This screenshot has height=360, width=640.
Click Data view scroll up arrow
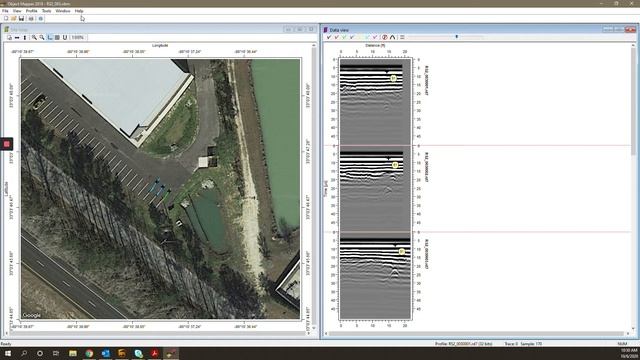point(633,45)
